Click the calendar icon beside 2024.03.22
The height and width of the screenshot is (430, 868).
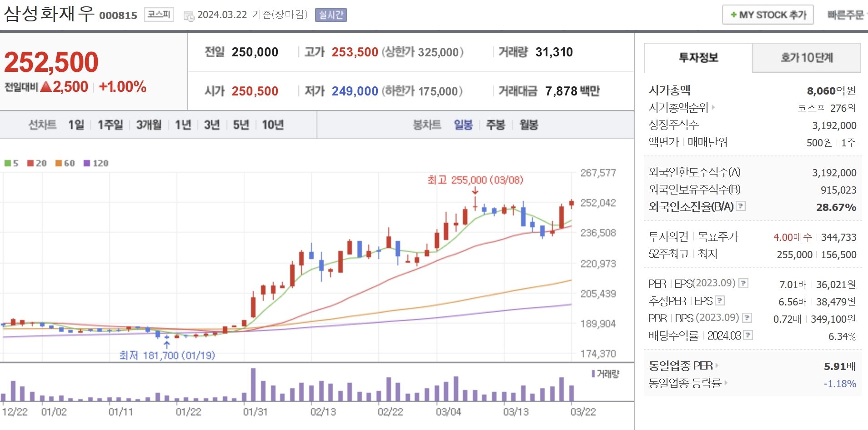(x=188, y=16)
